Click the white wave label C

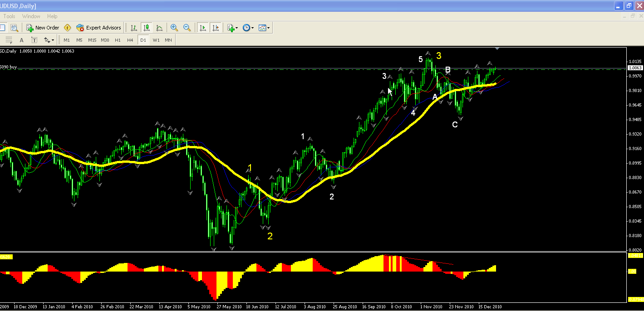455,125
